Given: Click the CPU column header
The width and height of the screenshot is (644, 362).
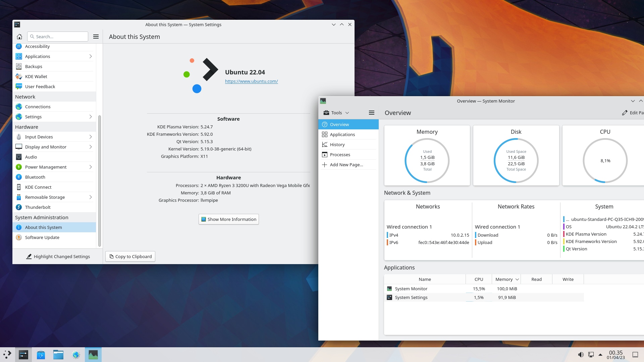Looking at the screenshot, I should pos(479,279).
